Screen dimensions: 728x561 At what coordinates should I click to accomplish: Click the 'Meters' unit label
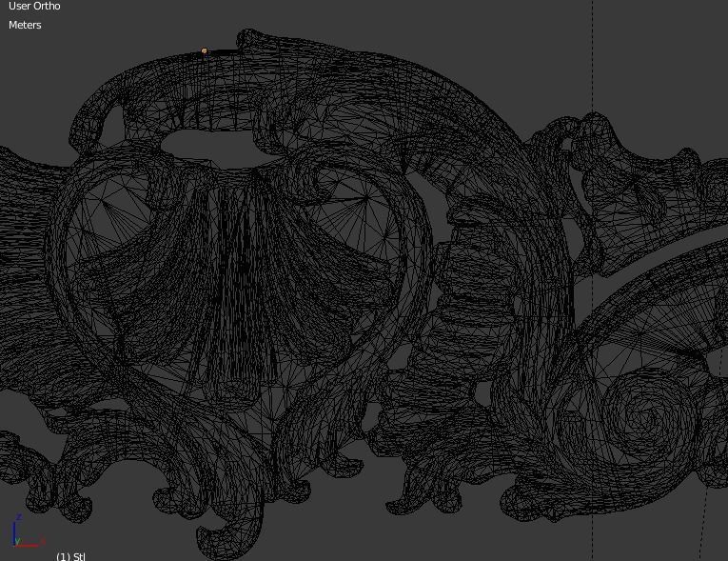(x=25, y=25)
